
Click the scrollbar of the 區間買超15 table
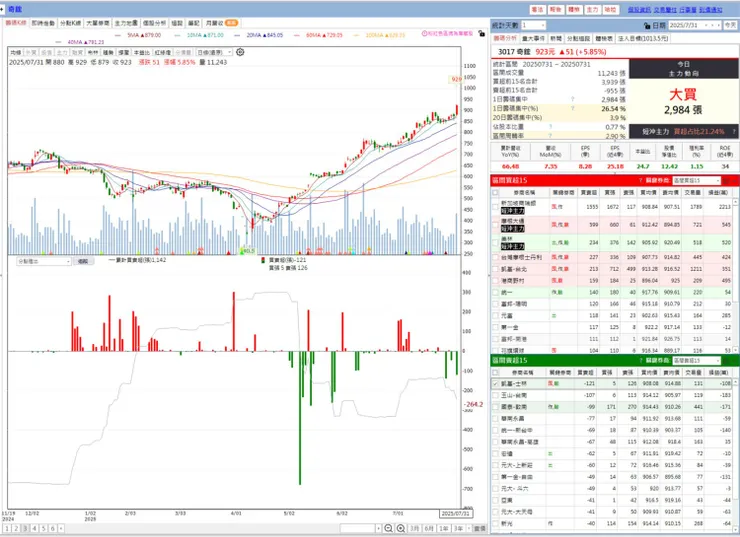click(x=735, y=276)
